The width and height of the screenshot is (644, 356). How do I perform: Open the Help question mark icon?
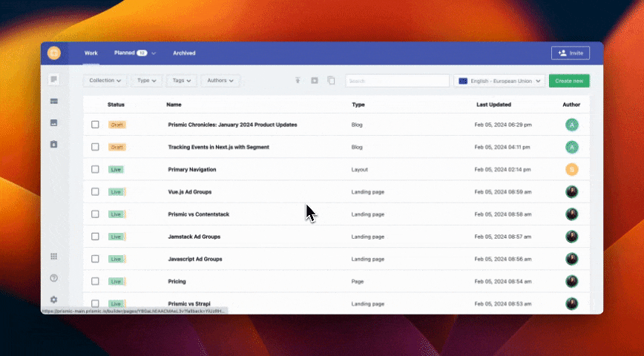point(54,278)
